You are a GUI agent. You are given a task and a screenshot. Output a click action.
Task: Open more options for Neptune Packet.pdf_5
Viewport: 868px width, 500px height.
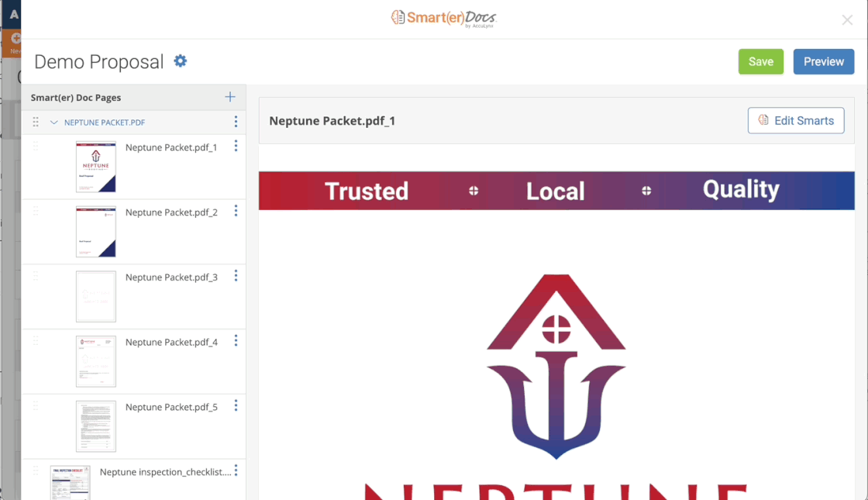pos(236,405)
